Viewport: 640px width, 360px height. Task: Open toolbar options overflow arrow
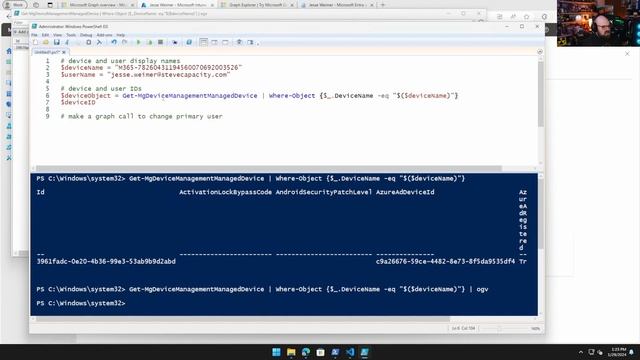[x=258, y=43]
